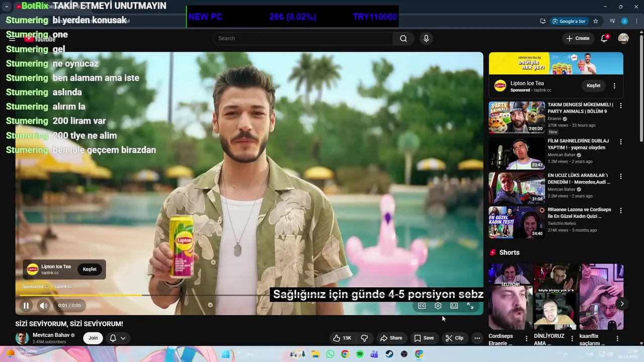Open the Mevtcan Bahav channel name link
The height and width of the screenshot is (362, 644).
(x=51, y=335)
